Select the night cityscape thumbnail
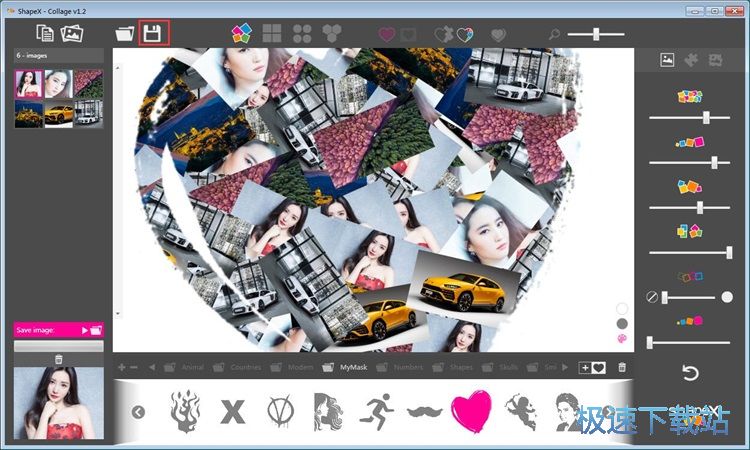 [29, 113]
